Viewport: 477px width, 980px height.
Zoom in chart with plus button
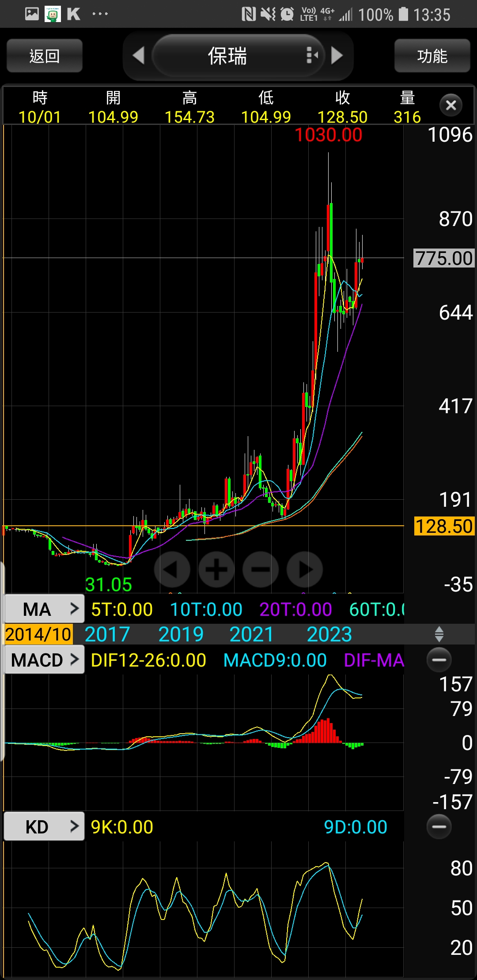click(216, 569)
